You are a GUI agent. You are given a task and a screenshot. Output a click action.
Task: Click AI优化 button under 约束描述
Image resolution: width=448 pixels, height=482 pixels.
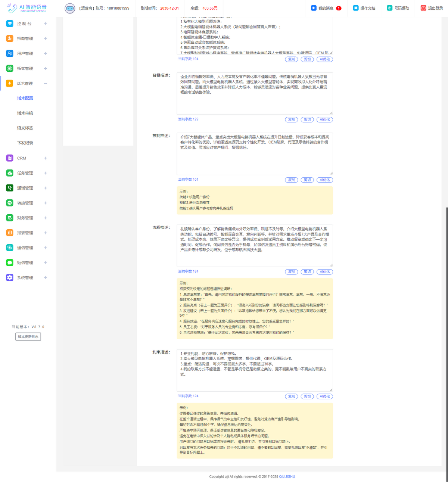click(325, 397)
